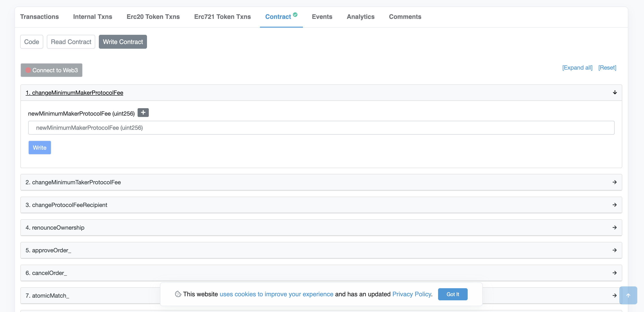Click the expand arrow on renounceOwnership
This screenshot has width=644, height=312.
pyautogui.click(x=615, y=228)
